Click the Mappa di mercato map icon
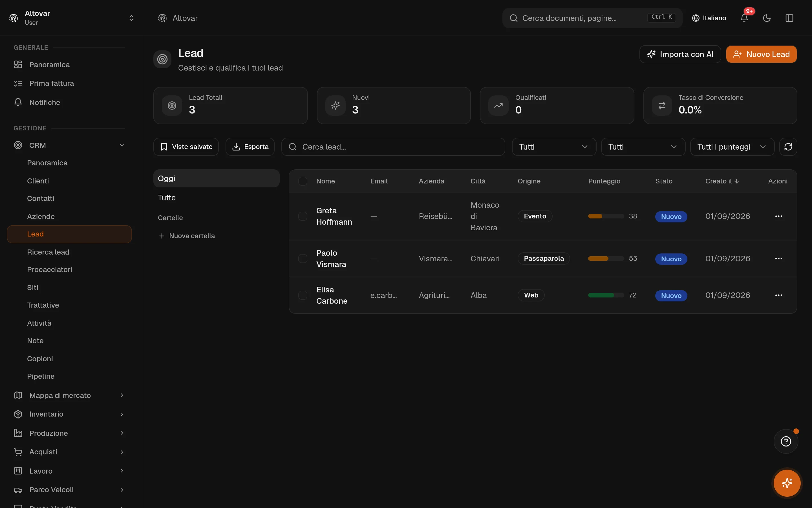812x508 pixels. [x=18, y=395]
